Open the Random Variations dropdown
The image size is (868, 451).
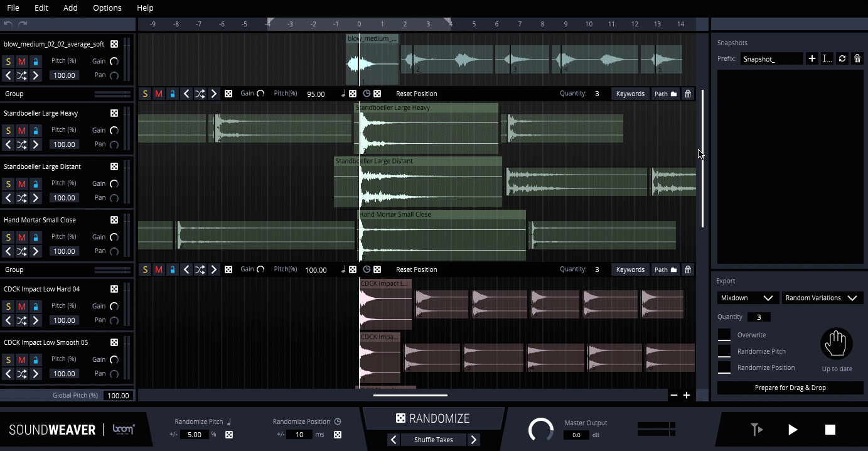(822, 297)
